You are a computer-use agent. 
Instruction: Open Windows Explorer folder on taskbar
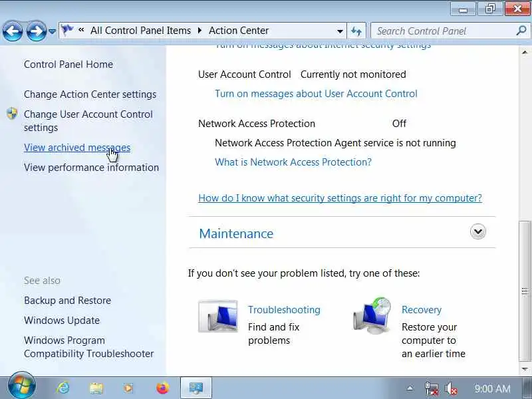coord(96,388)
